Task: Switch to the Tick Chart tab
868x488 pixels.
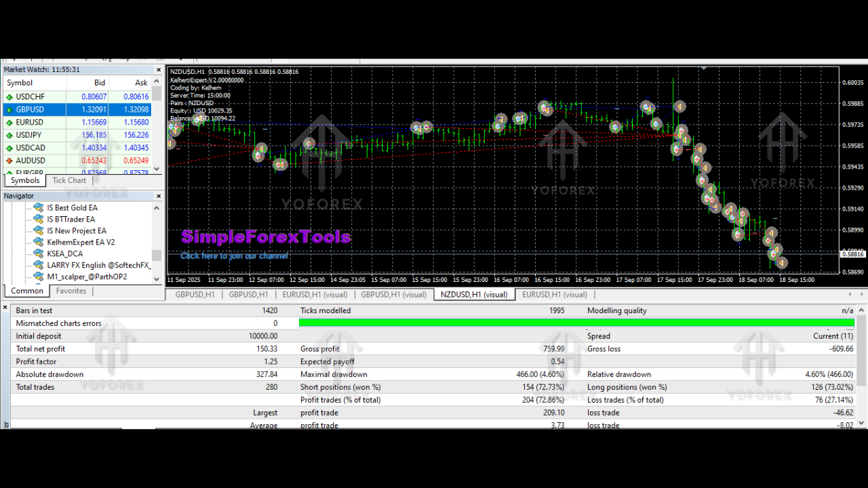Action: (69, 180)
